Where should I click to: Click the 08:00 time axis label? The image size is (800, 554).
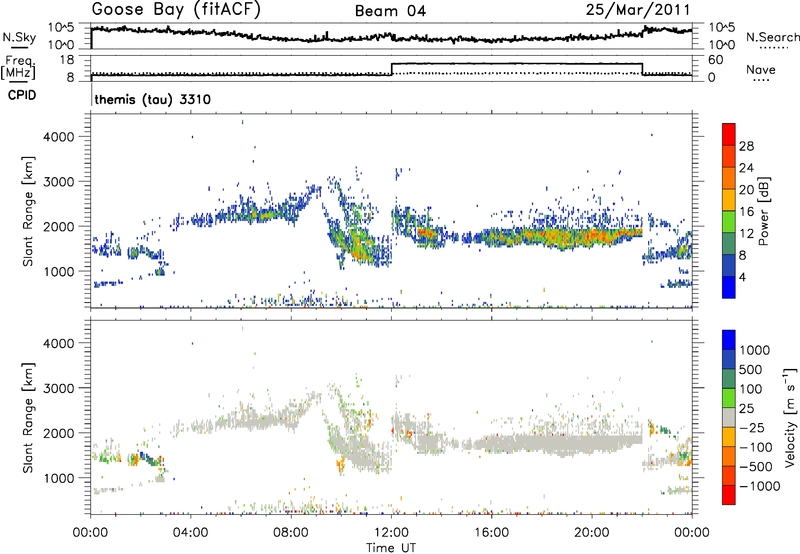291,533
